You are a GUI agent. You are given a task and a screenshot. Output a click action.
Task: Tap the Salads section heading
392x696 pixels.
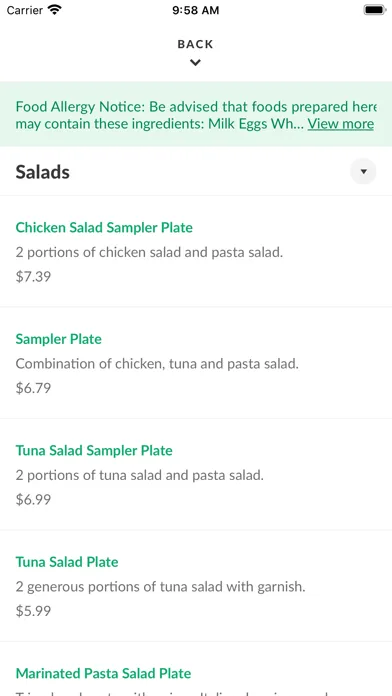pyautogui.click(x=43, y=172)
